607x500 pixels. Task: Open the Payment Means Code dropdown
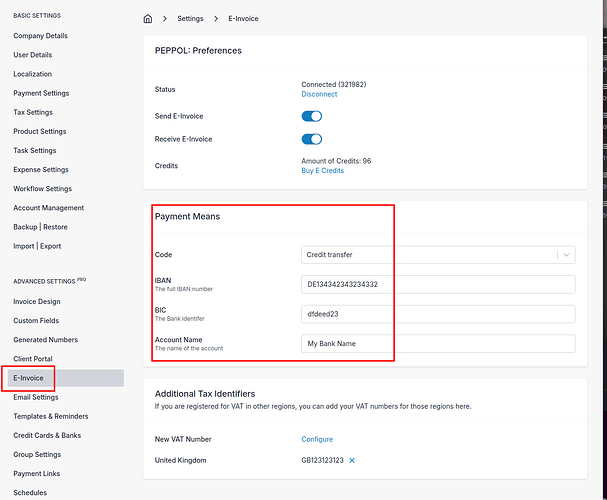coord(438,255)
